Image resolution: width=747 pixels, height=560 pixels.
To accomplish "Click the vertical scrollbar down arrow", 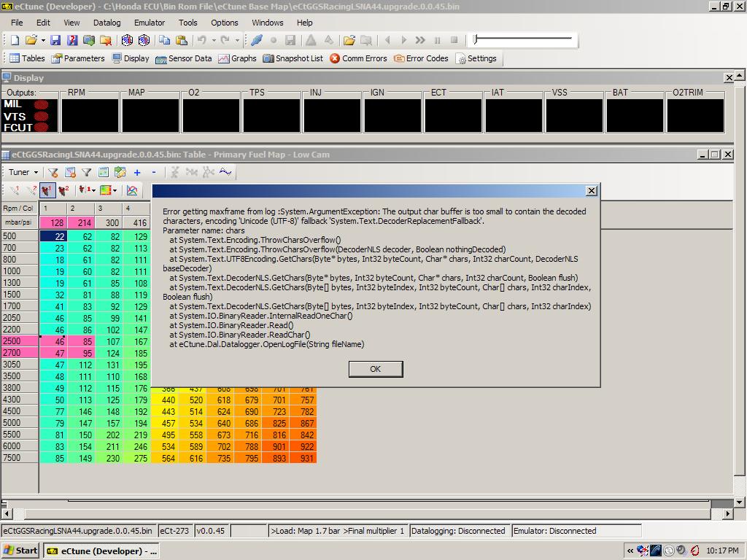I will tap(740, 502).
